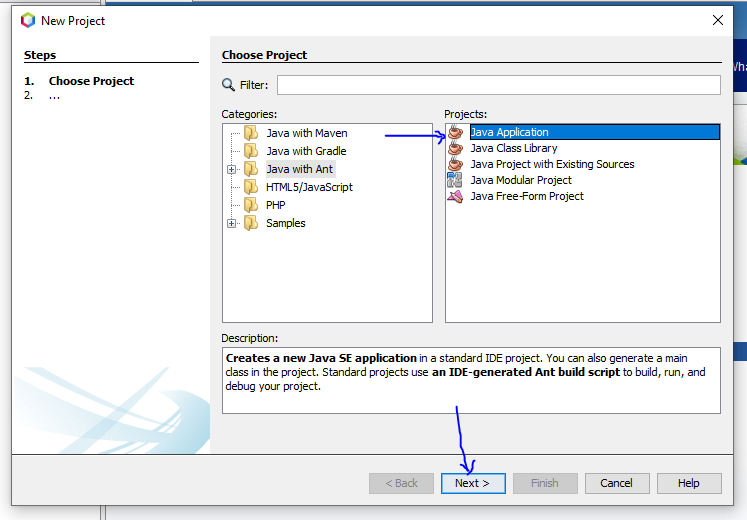Image resolution: width=747 pixels, height=520 pixels.
Task: Open Help for the wizard
Action: coord(689,483)
